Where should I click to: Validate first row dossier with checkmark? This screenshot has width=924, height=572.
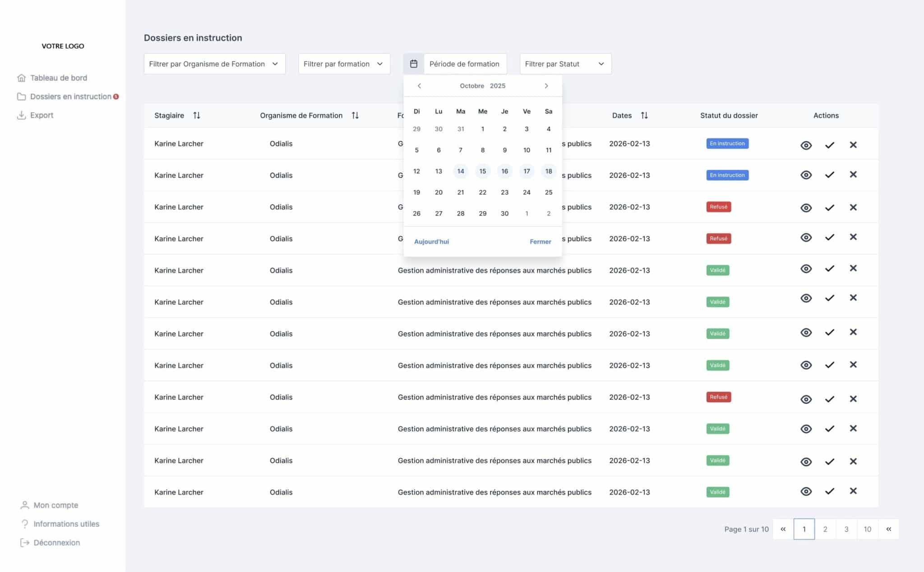[830, 145]
